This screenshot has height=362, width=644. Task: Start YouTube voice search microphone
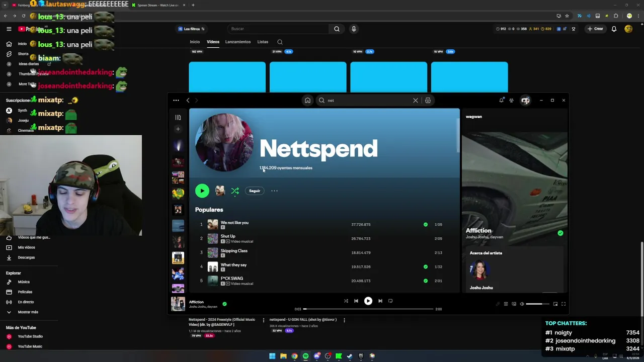tap(354, 29)
